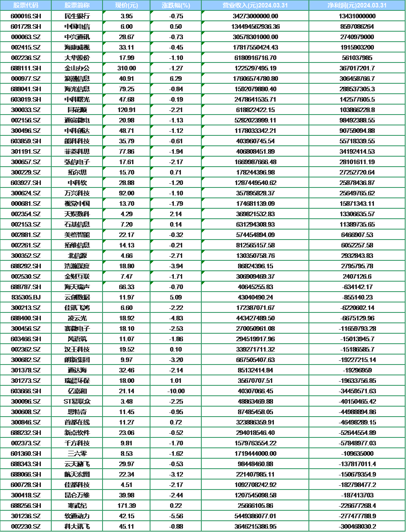The height and width of the screenshot is (532, 406).
Task: Select the 首都在线 name cell
Action: coord(77,422)
